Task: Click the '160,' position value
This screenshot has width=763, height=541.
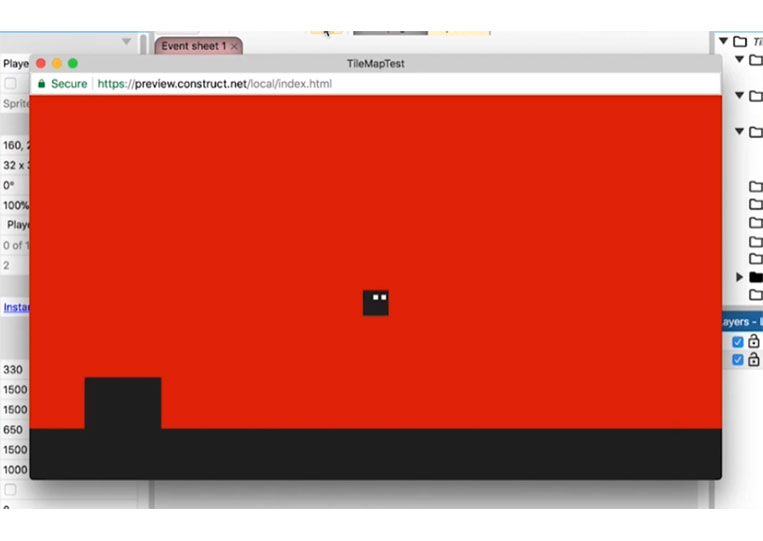Action: click(x=16, y=145)
